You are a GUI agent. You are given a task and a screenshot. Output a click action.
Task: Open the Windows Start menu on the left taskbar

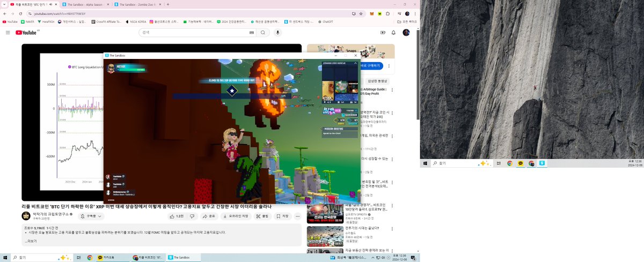pyautogui.click(x=5, y=258)
